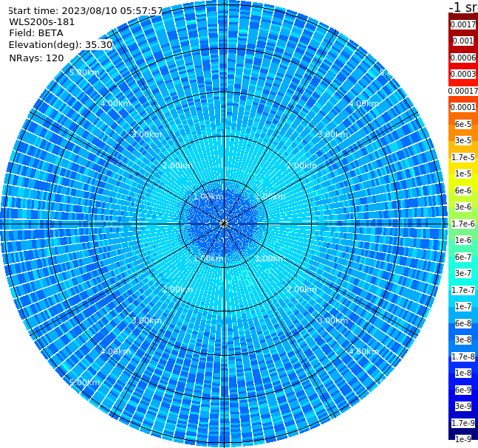Click the 1e-5 yellow colorbar label
478x448 pixels.
click(x=463, y=173)
